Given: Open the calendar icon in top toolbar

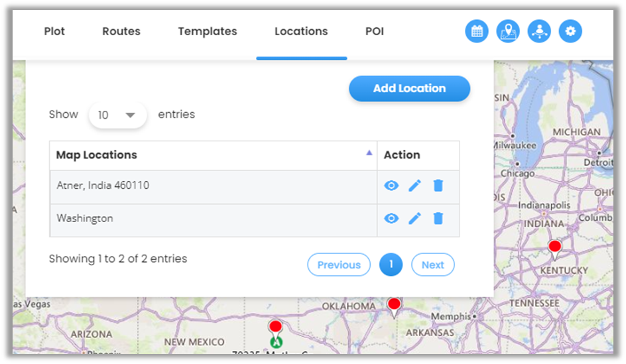Looking at the screenshot, I should pos(476,31).
